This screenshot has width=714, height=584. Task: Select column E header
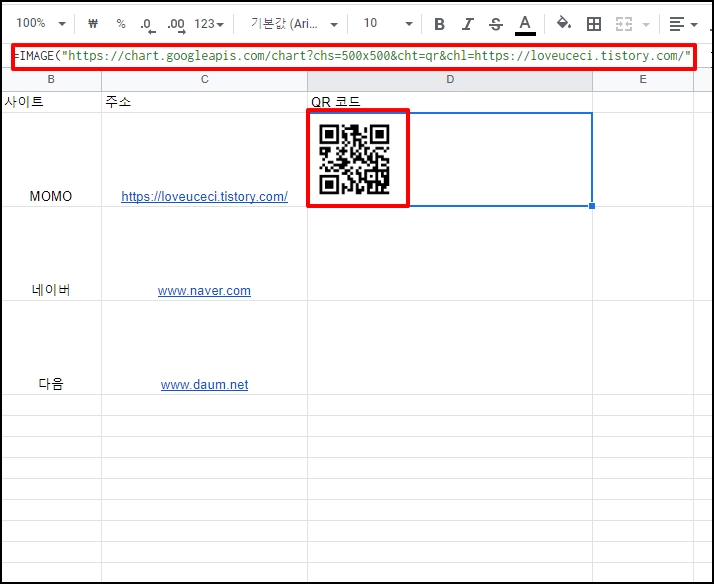point(643,79)
